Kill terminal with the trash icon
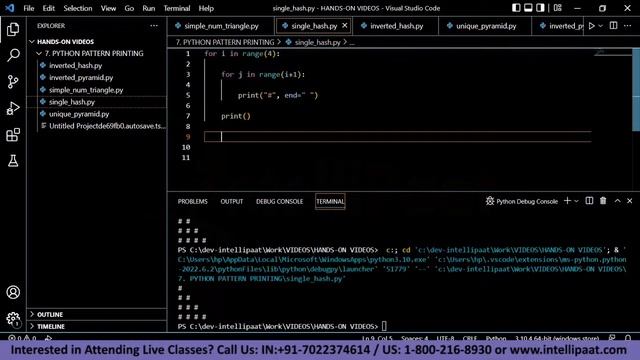640x360 pixels. (x=603, y=201)
